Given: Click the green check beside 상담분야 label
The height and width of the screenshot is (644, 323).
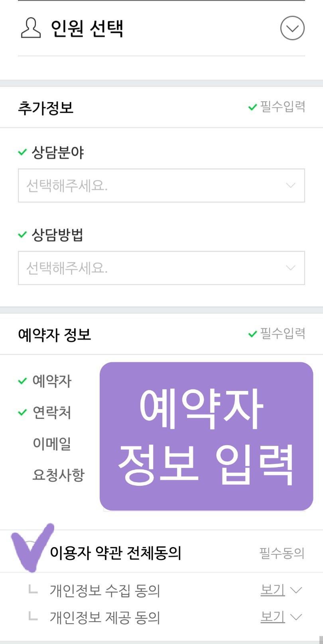Looking at the screenshot, I should coord(22,152).
